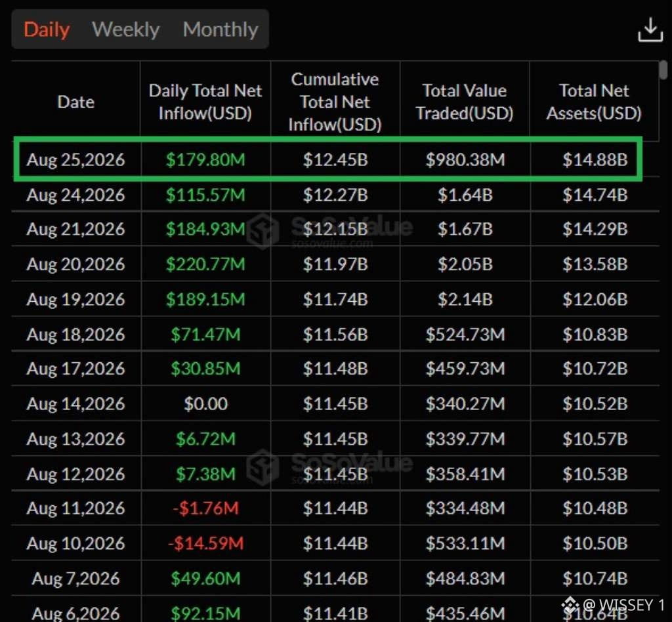Viewport: 672px width, 622px height.
Task: Select the Aug 13,2026 date cell
Action: [x=76, y=439]
